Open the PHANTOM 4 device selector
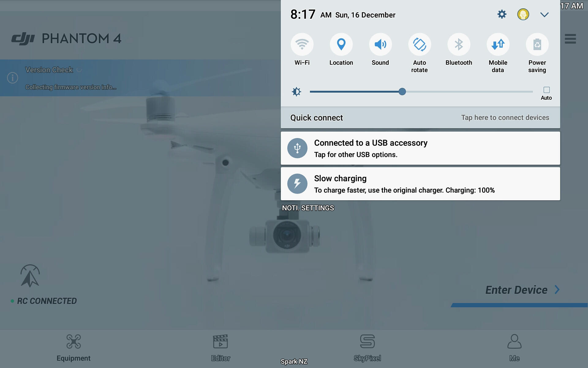The height and width of the screenshot is (368, 588). tap(81, 39)
